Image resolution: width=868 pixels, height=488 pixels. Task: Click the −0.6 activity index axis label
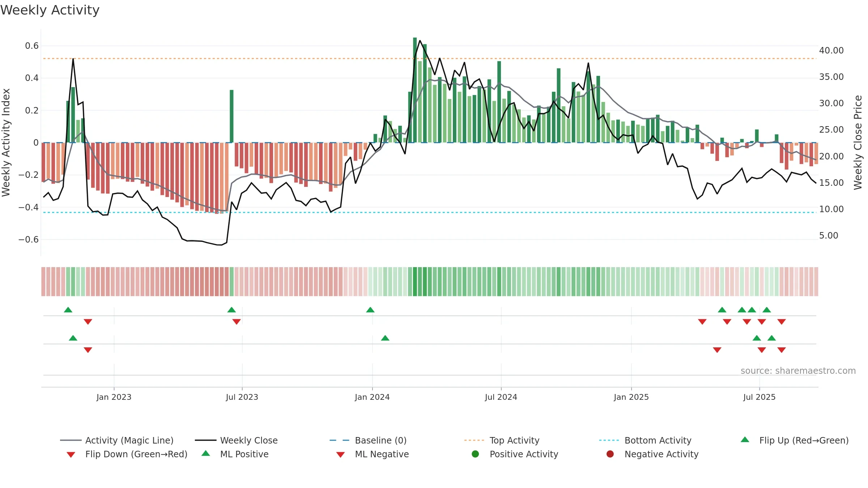[29, 239]
